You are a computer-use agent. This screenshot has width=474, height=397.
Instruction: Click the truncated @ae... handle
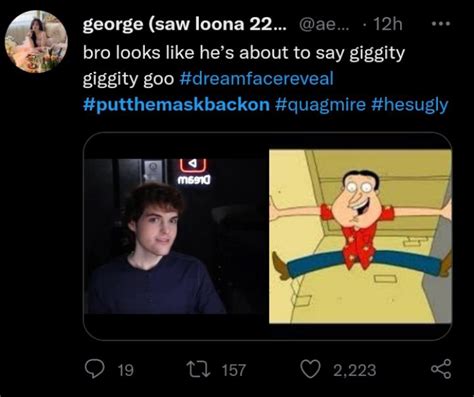coord(324,24)
